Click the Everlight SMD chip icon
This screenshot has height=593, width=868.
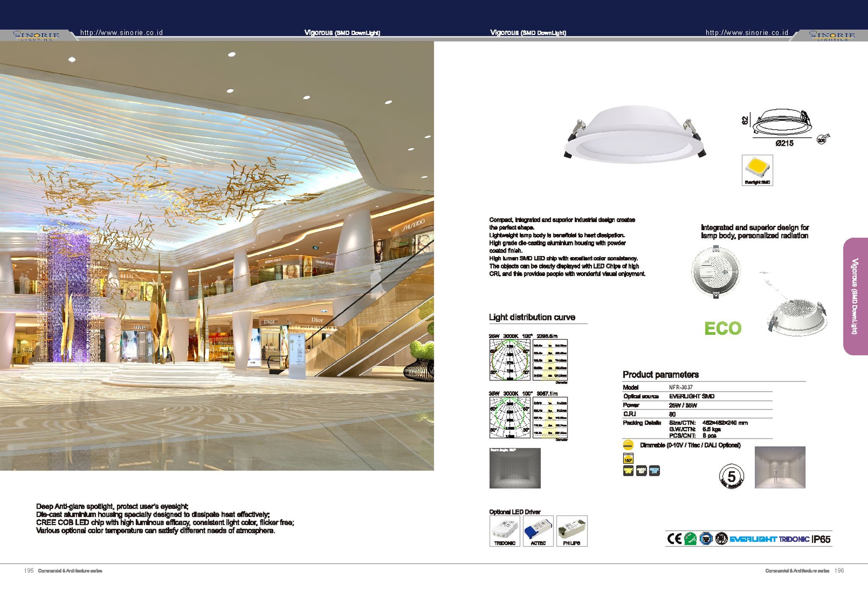[757, 170]
